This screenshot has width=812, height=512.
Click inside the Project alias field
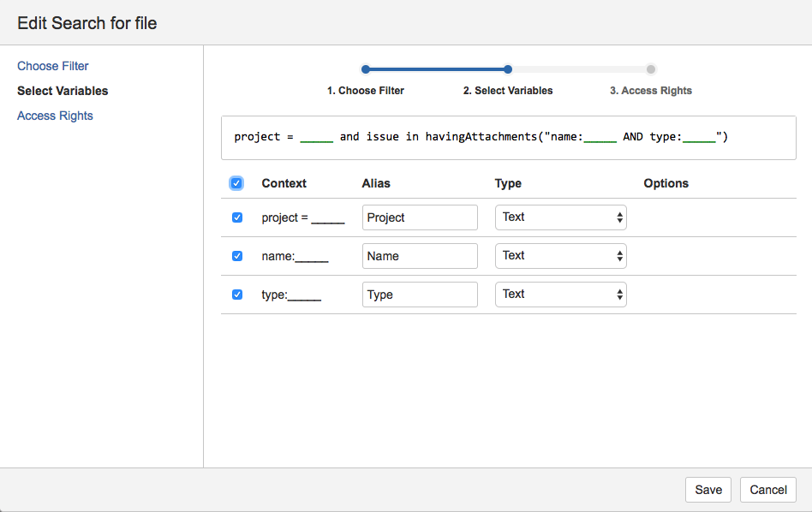pyautogui.click(x=420, y=217)
